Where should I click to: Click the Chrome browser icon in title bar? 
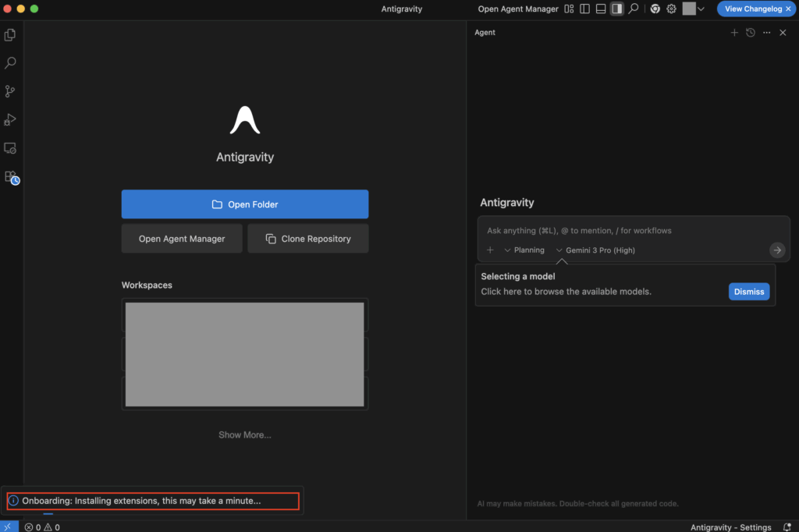coord(655,9)
